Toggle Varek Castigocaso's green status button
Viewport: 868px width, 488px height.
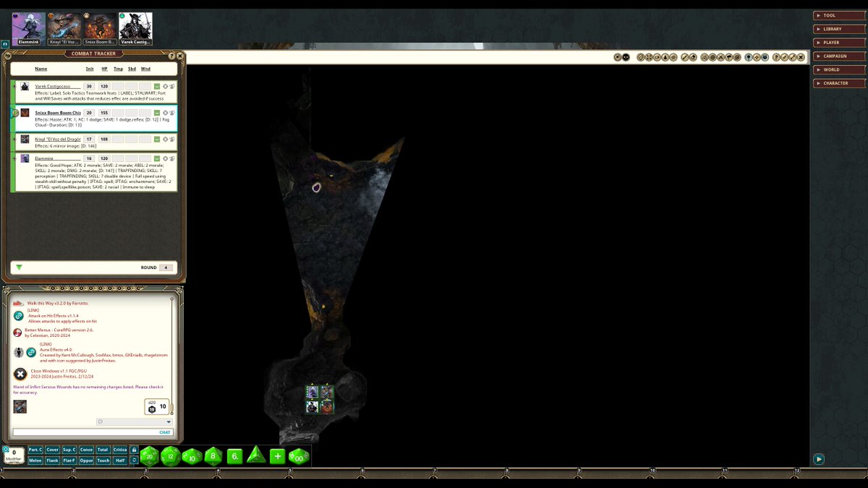click(x=157, y=87)
